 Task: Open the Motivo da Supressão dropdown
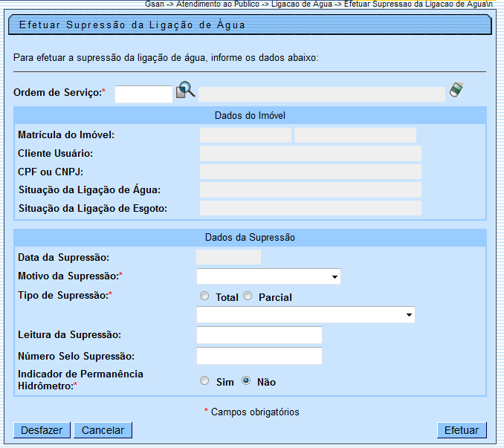click(x=268, y=277)
